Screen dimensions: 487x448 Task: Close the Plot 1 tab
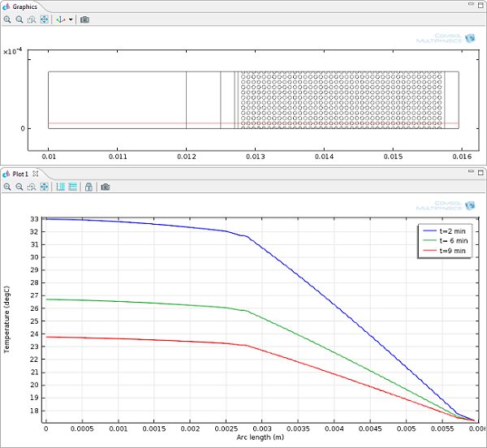(35, 174)
